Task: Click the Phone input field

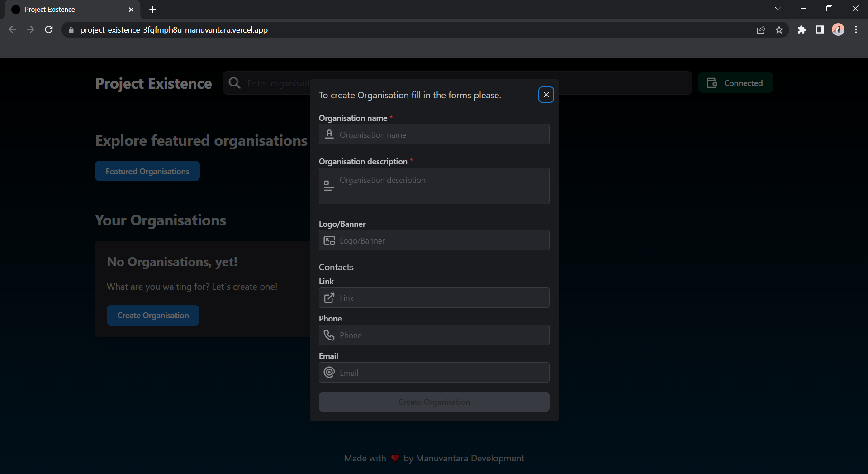Action: 434,335
